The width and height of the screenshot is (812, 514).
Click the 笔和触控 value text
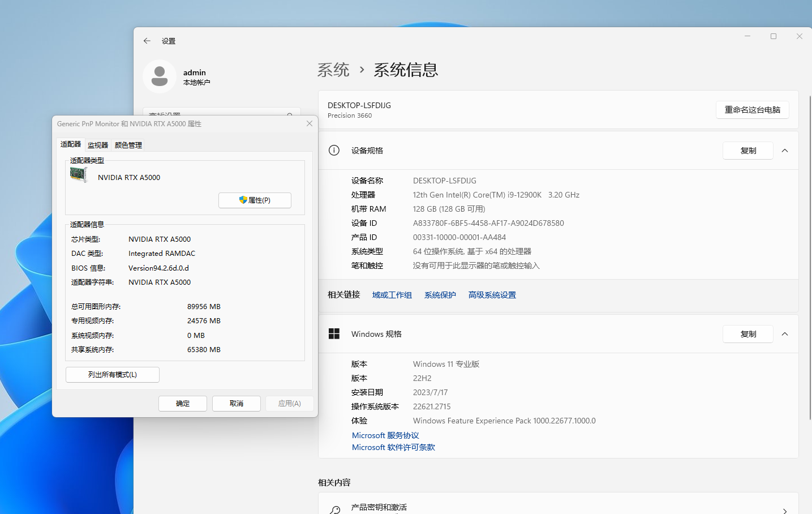click(476, 265)
